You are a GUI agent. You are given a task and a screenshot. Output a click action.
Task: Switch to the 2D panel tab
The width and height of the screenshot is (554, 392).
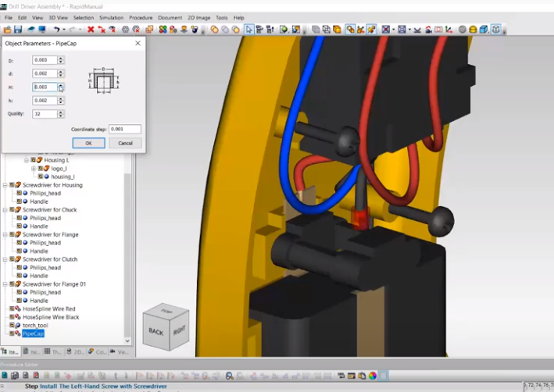(74, 351)
